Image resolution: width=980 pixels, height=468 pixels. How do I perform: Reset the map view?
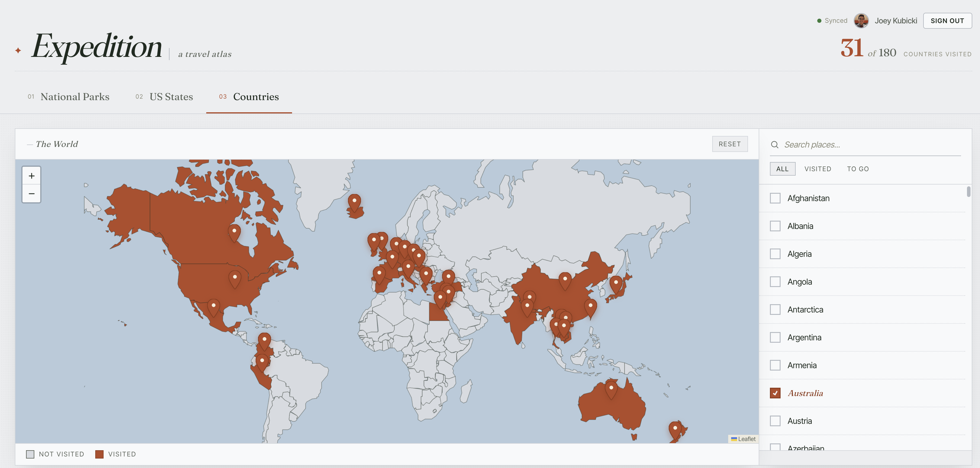tap(730, 144)
